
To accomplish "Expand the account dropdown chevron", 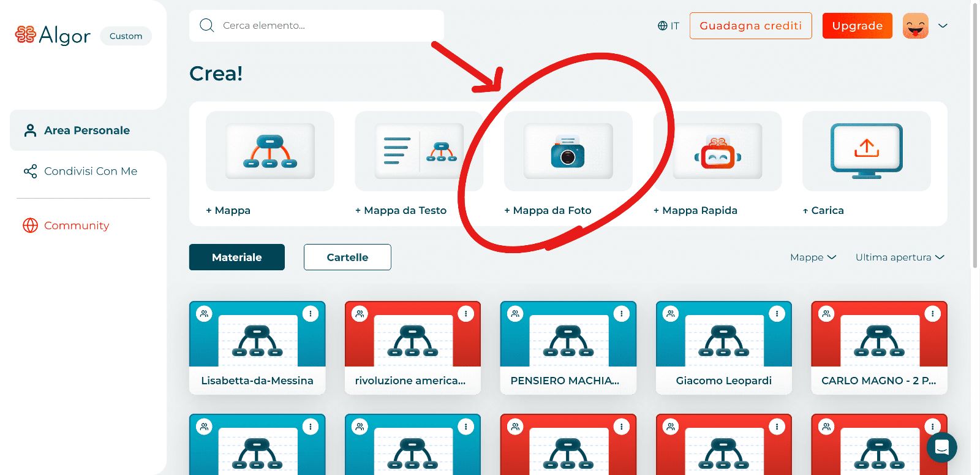I will (943, 26).
